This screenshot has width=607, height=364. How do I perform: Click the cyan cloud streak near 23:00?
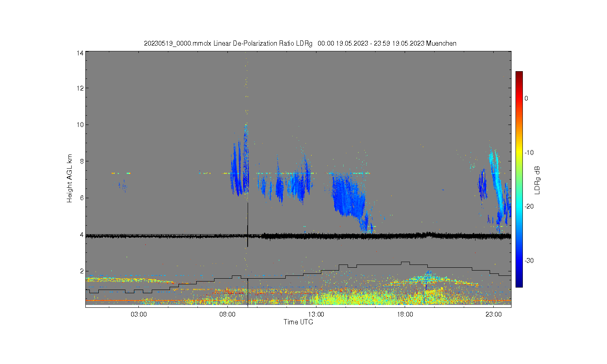(x=496, y=178)
